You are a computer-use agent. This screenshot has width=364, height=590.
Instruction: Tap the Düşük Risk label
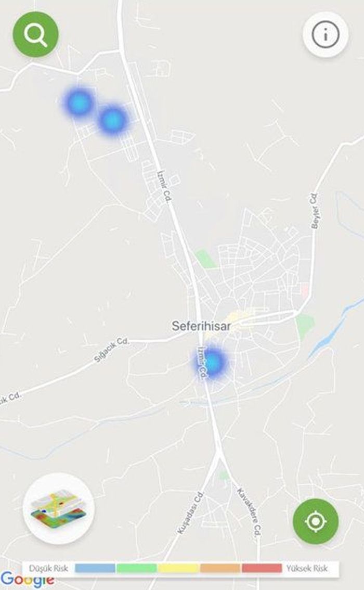pos(48,568)
